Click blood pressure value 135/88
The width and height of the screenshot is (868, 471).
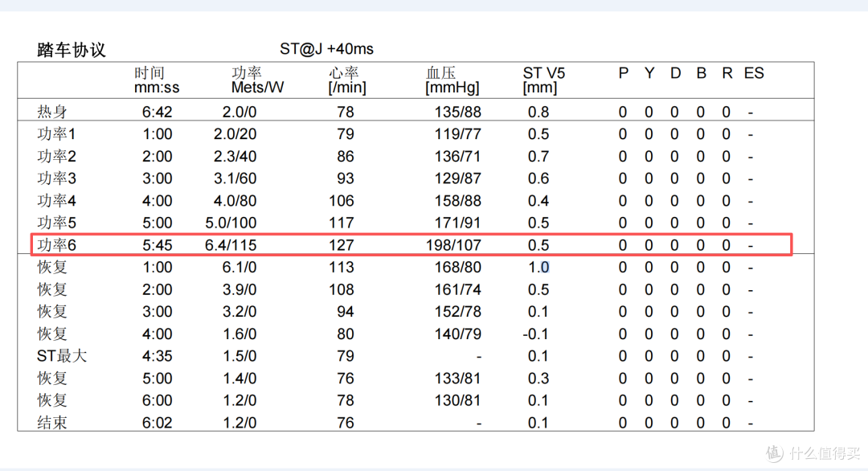pyautogui.click(x=458, y=113)
